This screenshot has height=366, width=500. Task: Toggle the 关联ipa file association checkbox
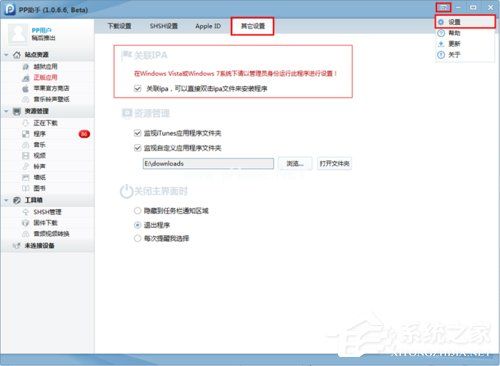(137, 89)
